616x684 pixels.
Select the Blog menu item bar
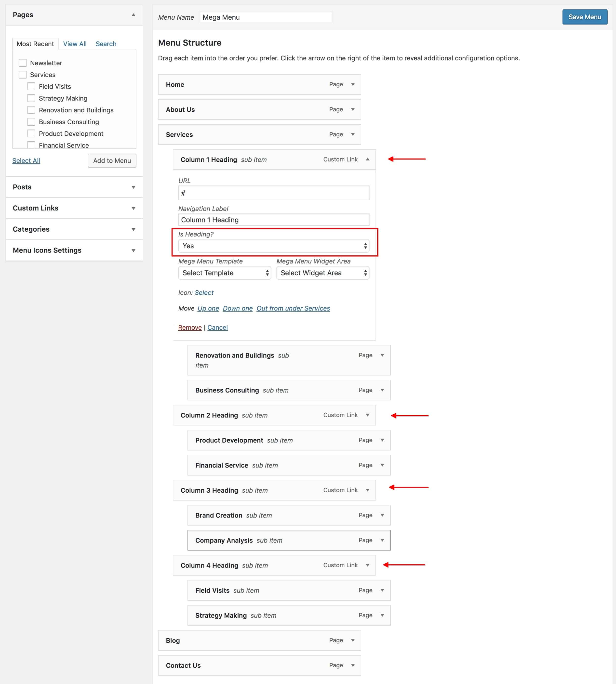(259, 640)
